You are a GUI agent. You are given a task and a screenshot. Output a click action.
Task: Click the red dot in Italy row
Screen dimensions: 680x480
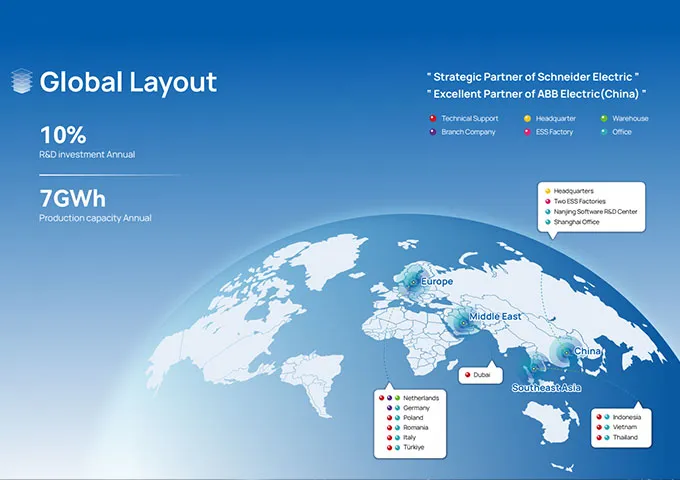point(389,438)
